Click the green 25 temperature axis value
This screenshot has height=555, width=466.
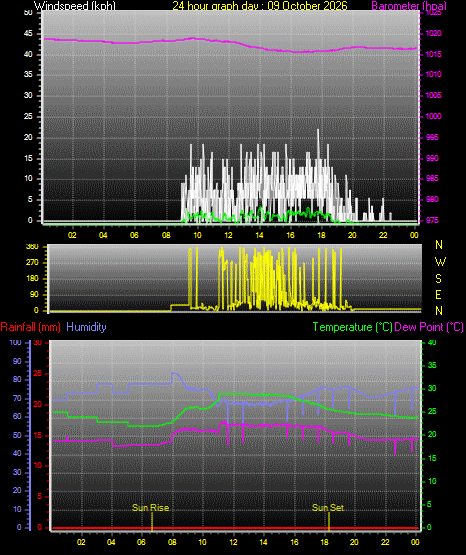432,412
